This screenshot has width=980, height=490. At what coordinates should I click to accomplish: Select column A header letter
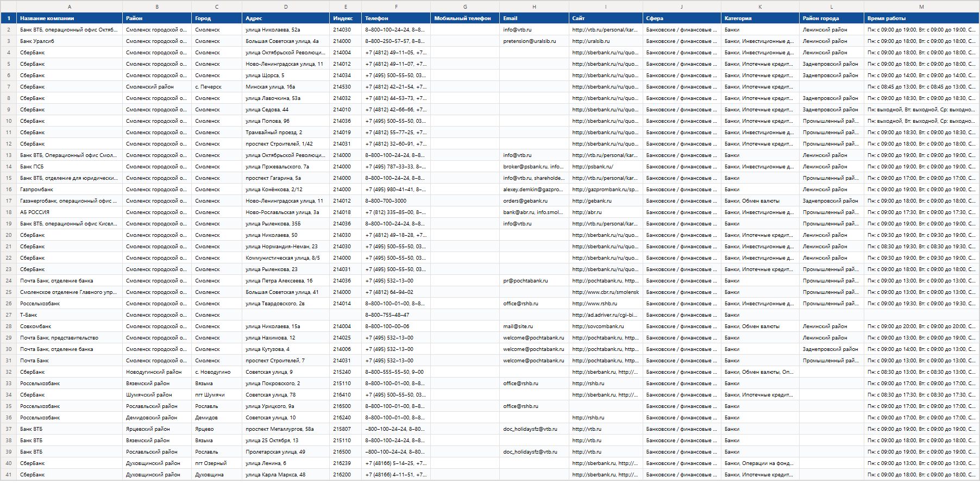tap(70, 7)
